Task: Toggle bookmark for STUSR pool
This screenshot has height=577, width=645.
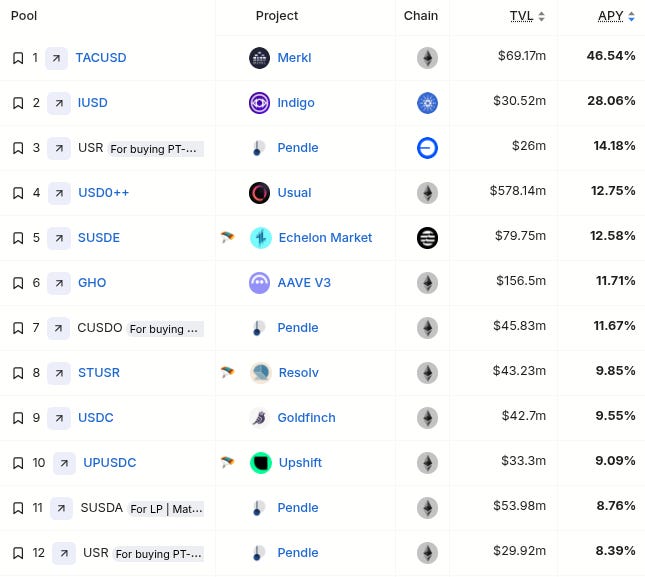Action: (x=18, y=373)
